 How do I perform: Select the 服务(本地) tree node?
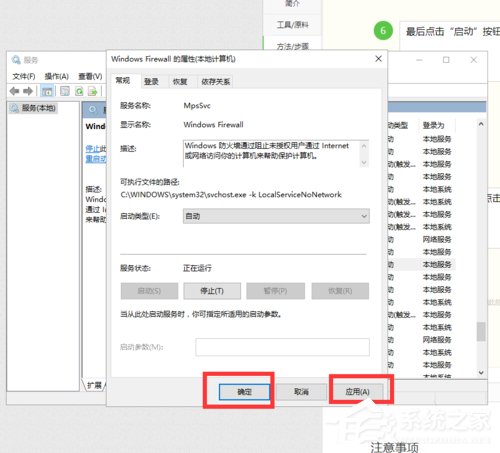pyautogui.click(x=33, y=108)
